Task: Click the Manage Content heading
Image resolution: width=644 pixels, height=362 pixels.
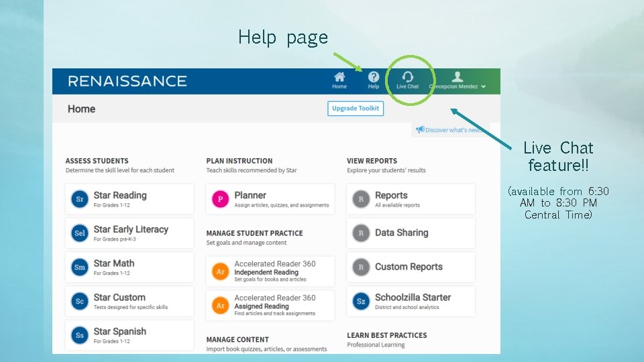Action: [237, 339]
